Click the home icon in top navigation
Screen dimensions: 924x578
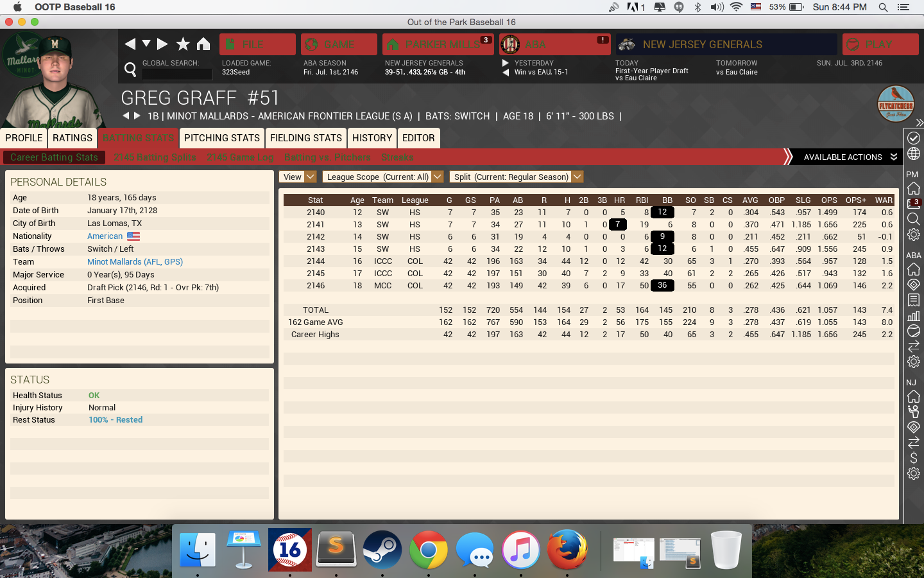(203, 44)
